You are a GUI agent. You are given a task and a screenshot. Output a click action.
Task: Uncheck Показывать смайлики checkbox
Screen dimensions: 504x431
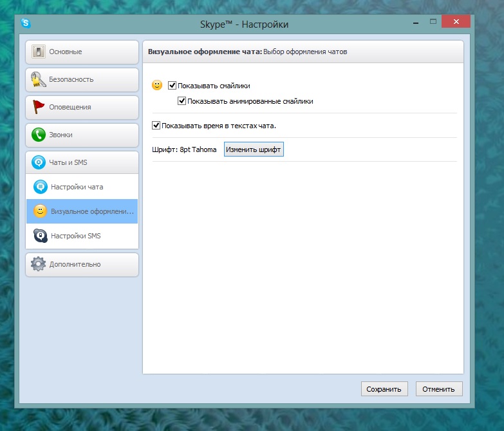(172, 85)
